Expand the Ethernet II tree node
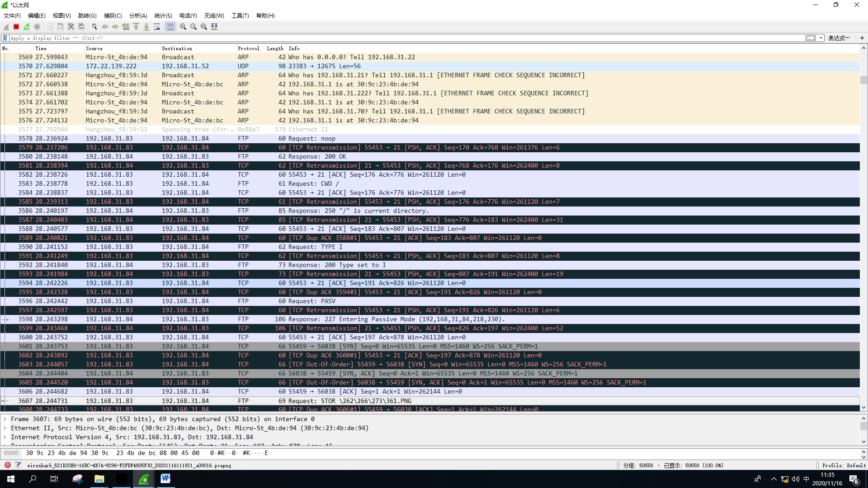 click(5, 428)
